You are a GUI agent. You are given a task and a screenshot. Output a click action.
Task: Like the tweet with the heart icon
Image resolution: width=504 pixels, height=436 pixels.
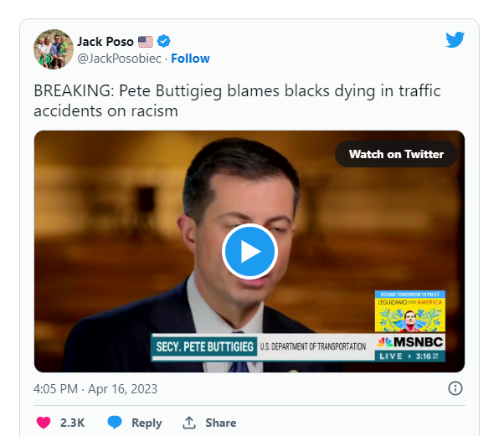[43, 423]
